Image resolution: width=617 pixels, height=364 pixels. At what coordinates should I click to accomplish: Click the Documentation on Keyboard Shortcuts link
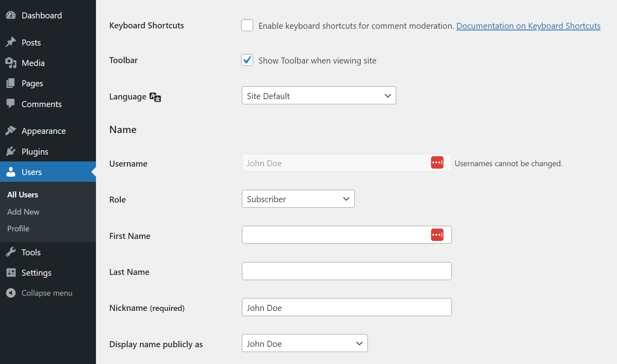pyautogui.click(x=528, y=26)
